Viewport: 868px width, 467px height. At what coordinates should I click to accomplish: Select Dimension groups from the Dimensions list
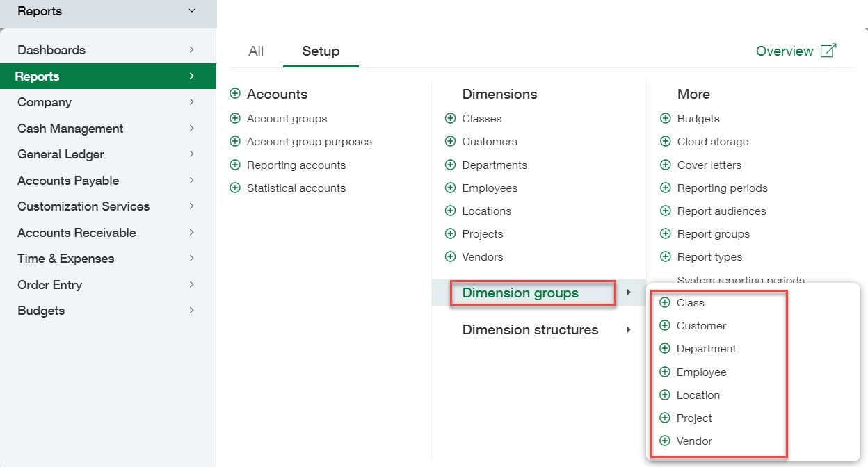(520, 293)
